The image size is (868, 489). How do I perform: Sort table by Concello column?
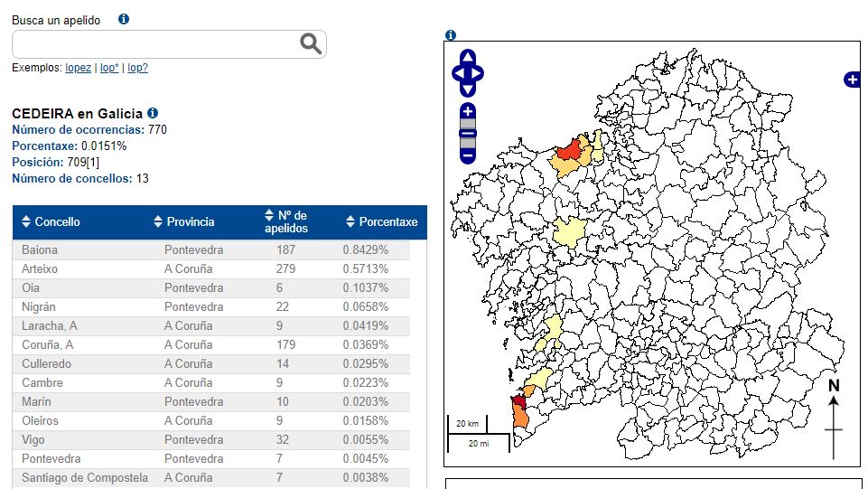click(x=57, y=221)
